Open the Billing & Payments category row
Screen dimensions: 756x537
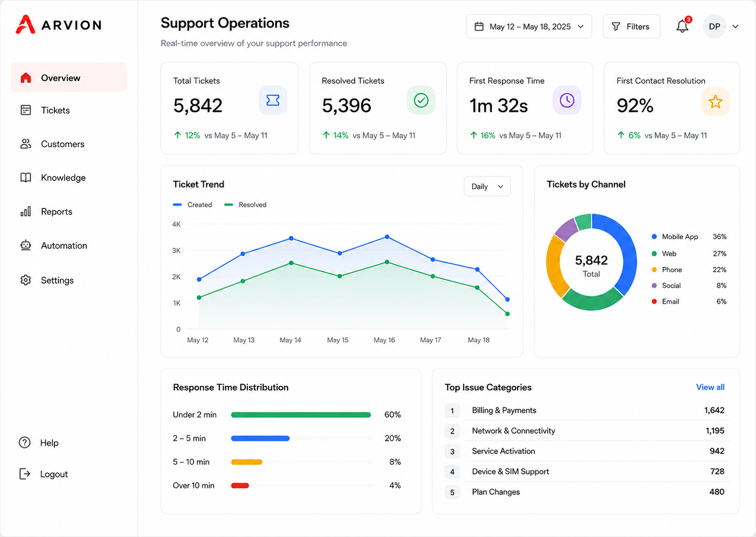point(587,410)
